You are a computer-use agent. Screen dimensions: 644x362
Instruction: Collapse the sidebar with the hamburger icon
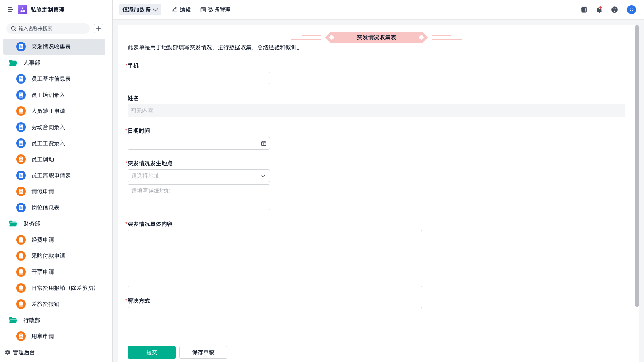10,10
